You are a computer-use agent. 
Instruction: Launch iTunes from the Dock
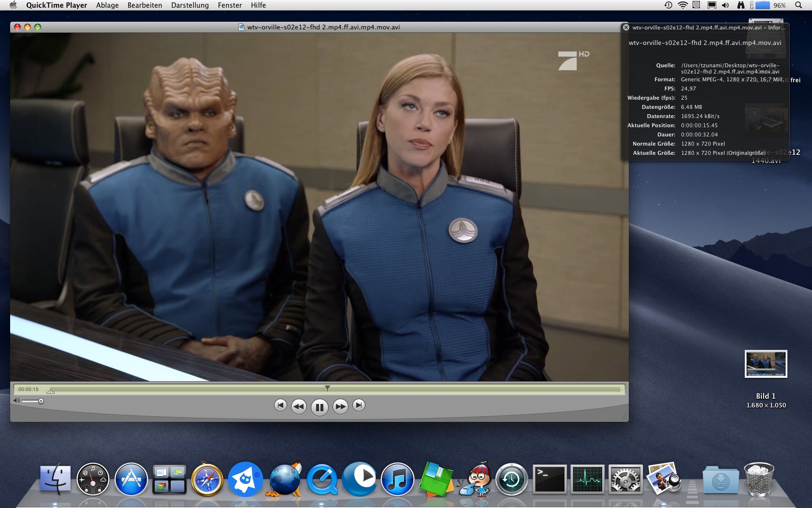(x=398, y=479)
